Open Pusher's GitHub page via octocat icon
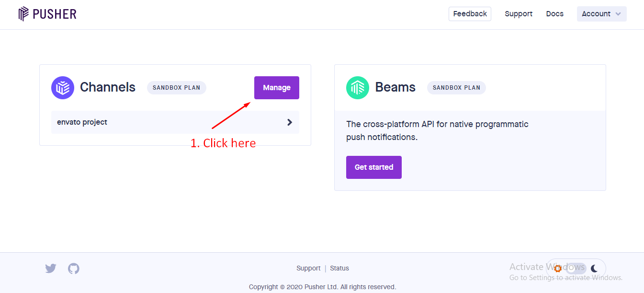Viewport: 644px width, 293px height. coord(74,269)
